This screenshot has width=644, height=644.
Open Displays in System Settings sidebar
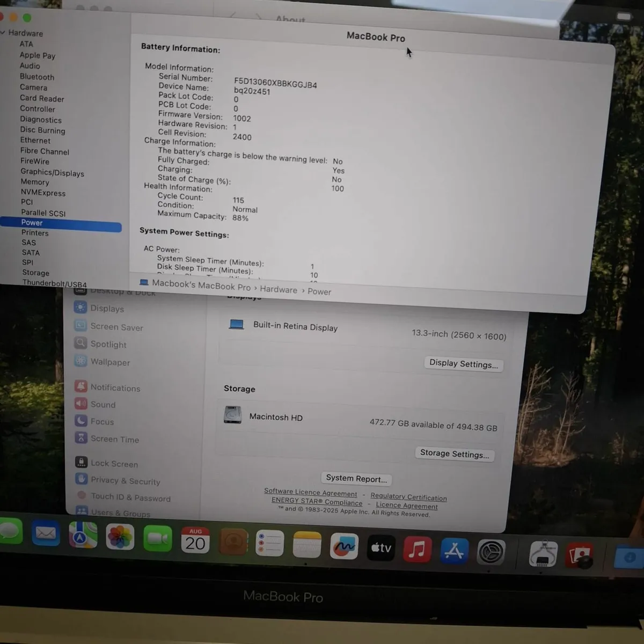pos(99,308)
